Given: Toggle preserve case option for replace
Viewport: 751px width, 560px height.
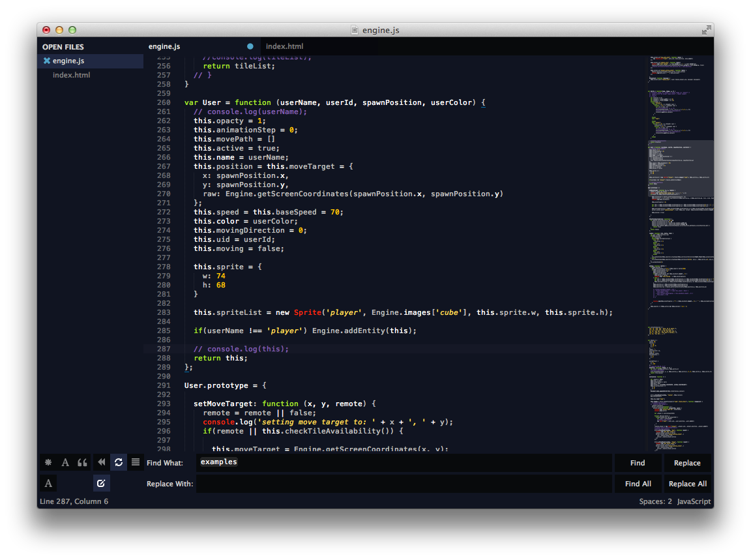Looking at the screenshot, I should tap(48, 484).
